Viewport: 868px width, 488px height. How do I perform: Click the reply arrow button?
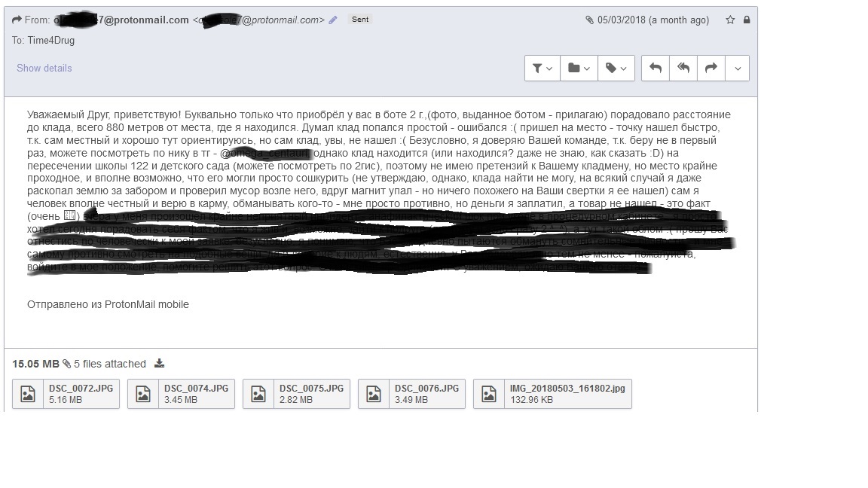point(656,68)
